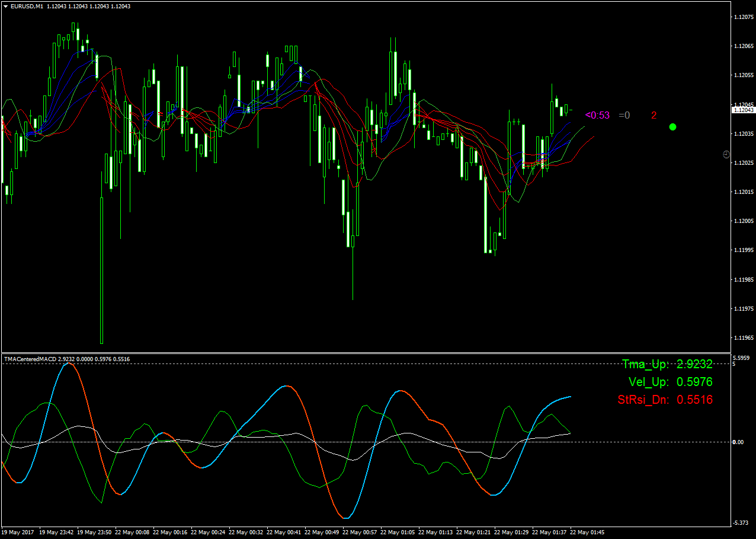Image resolution: width=756 pixels, height=539 pixels.
Task: Click the EURUSD,M1 chart title text
Action: coord(27,6)
